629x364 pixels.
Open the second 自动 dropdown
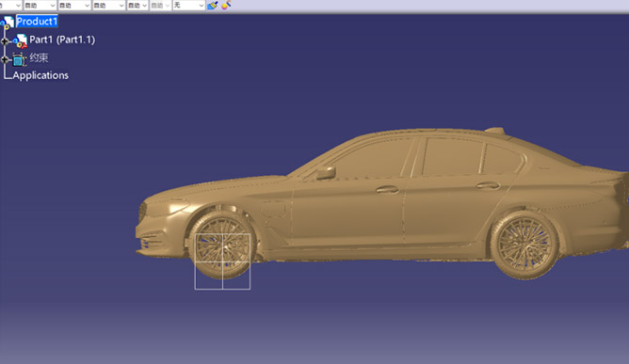point(74,6)
